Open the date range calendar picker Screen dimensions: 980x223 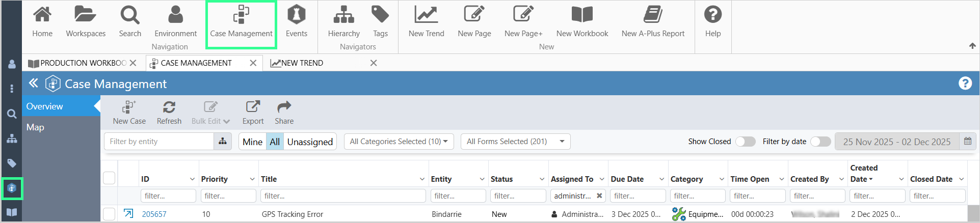pos(967,142)
